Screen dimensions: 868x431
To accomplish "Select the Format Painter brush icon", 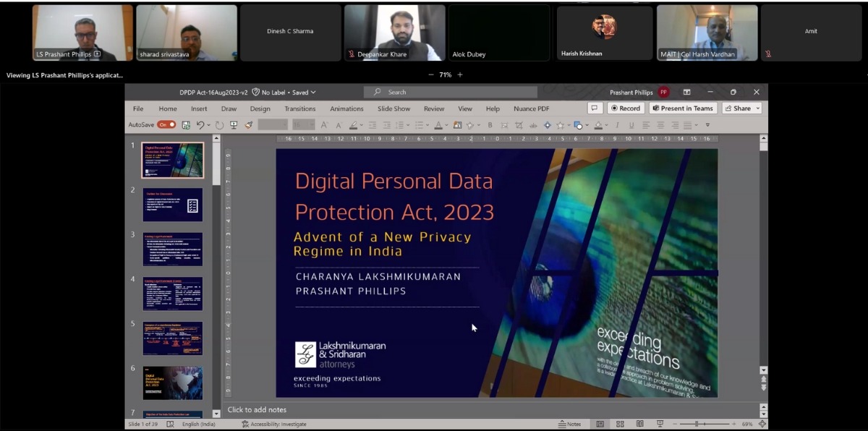I will pos(249,125).
